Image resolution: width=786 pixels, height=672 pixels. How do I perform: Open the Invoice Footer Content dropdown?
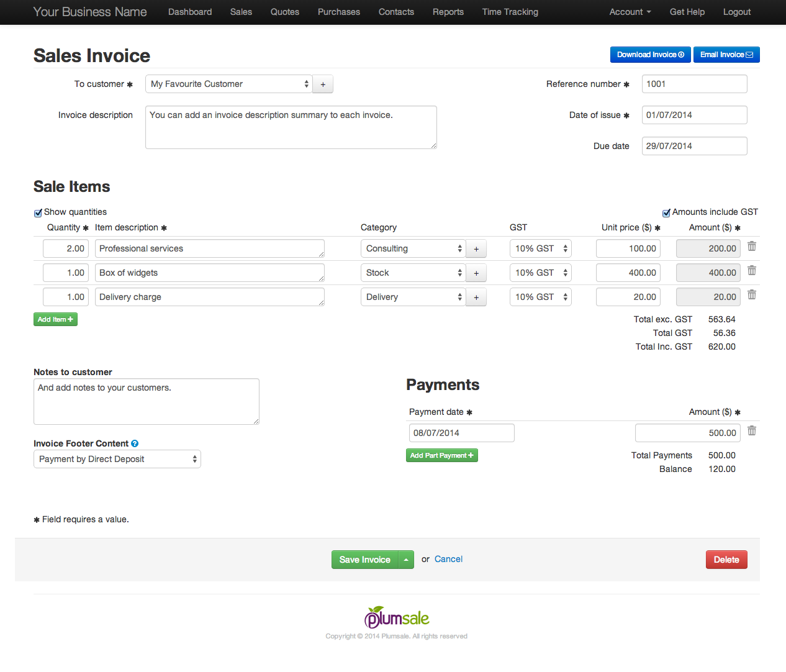[x=117, y=460]
